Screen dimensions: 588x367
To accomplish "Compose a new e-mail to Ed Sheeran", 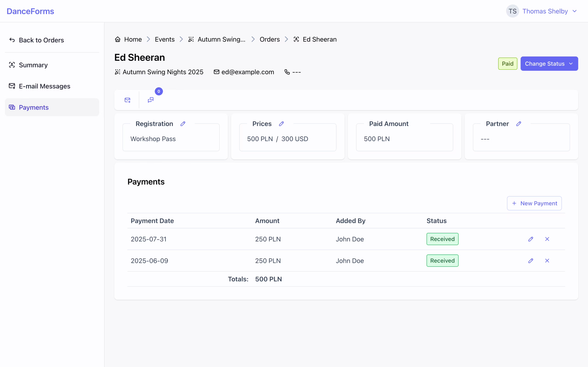I will [127, 100].
